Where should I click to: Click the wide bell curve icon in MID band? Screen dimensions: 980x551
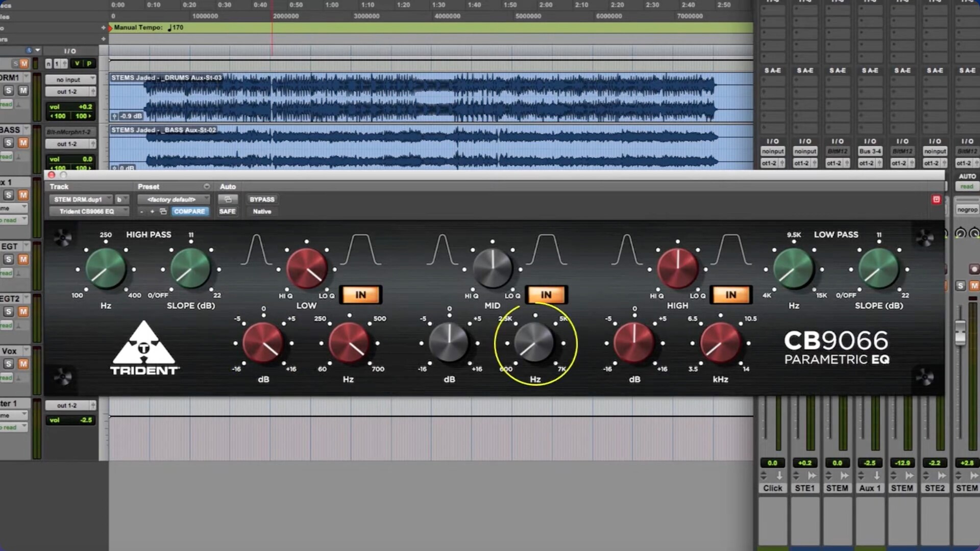(x=547, y=249)
